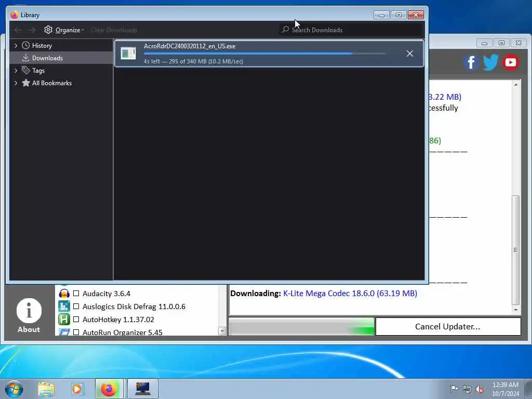Check the Audacity 3.6.4 checkbox
The width and height of the screenshot is (532, 399).
(x=76, y=294)
